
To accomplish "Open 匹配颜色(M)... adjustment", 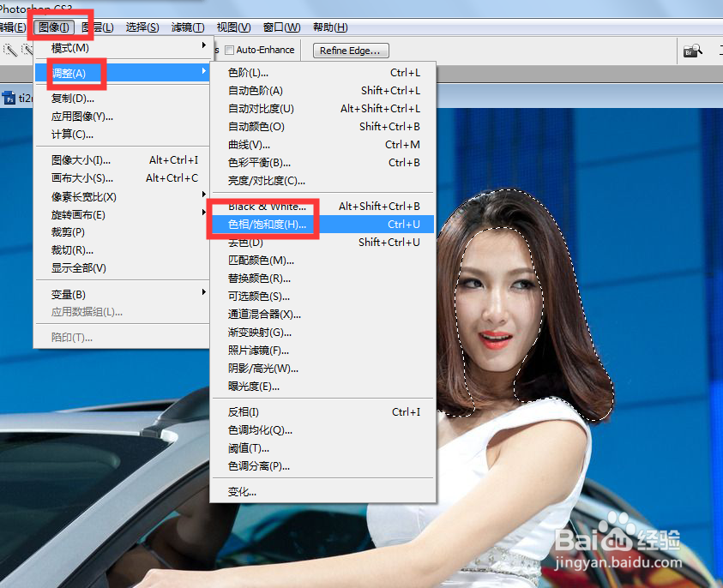I will (322, 260).
